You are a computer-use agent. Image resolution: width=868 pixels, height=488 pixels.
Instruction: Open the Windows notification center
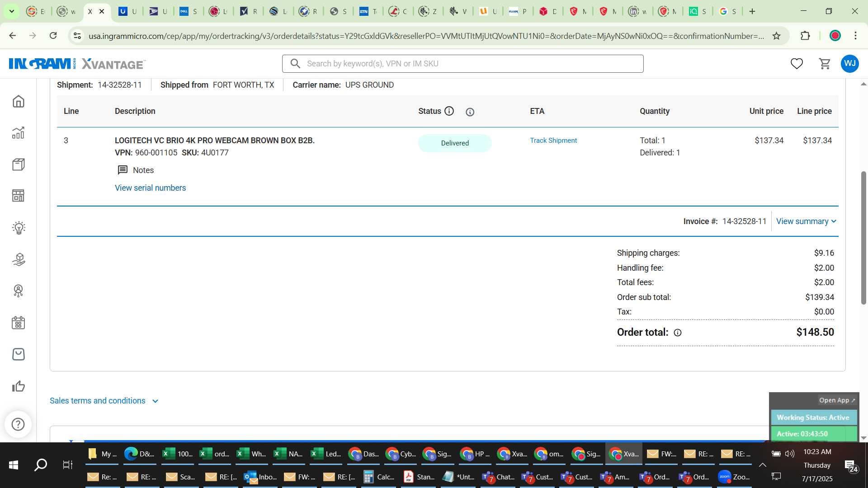click(x=851, y=465)
